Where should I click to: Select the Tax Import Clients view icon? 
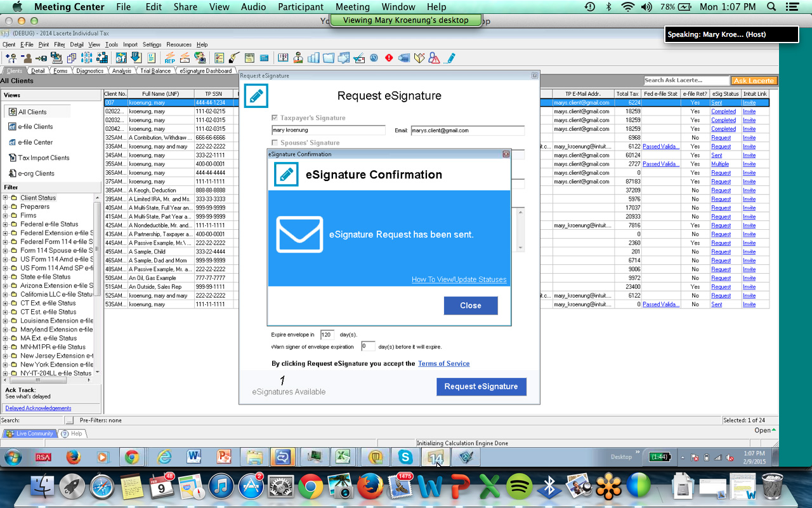13,157
